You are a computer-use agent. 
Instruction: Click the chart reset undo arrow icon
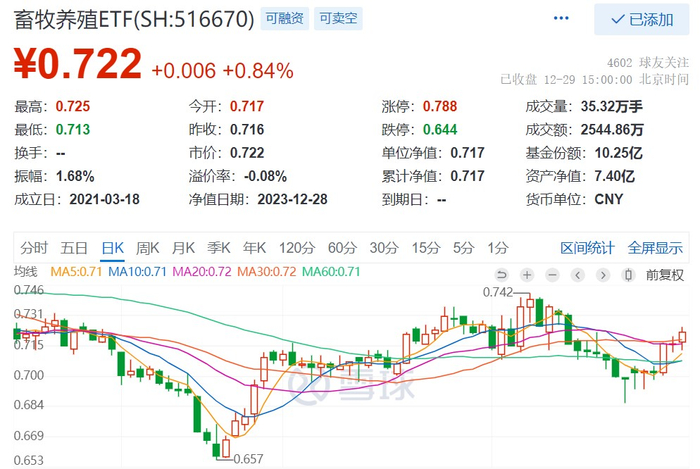point(502,275)
